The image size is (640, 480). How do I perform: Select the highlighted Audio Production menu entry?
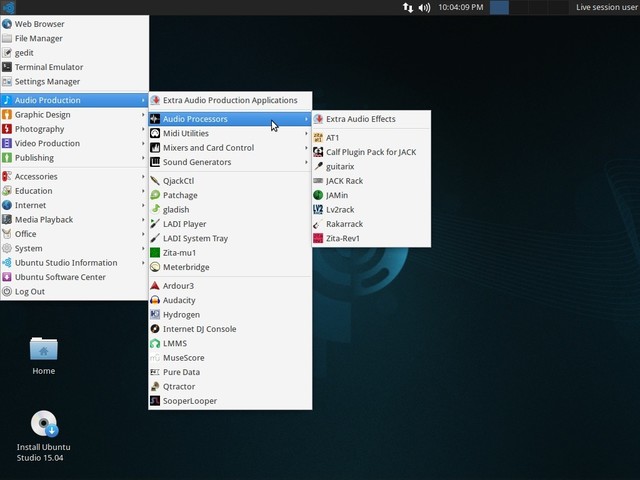74,100
